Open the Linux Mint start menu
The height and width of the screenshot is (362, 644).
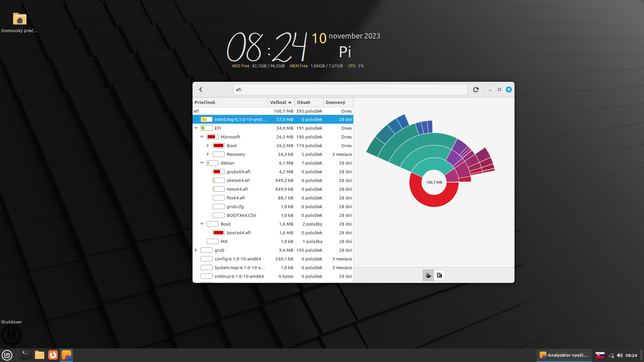(x=7, y=355)
